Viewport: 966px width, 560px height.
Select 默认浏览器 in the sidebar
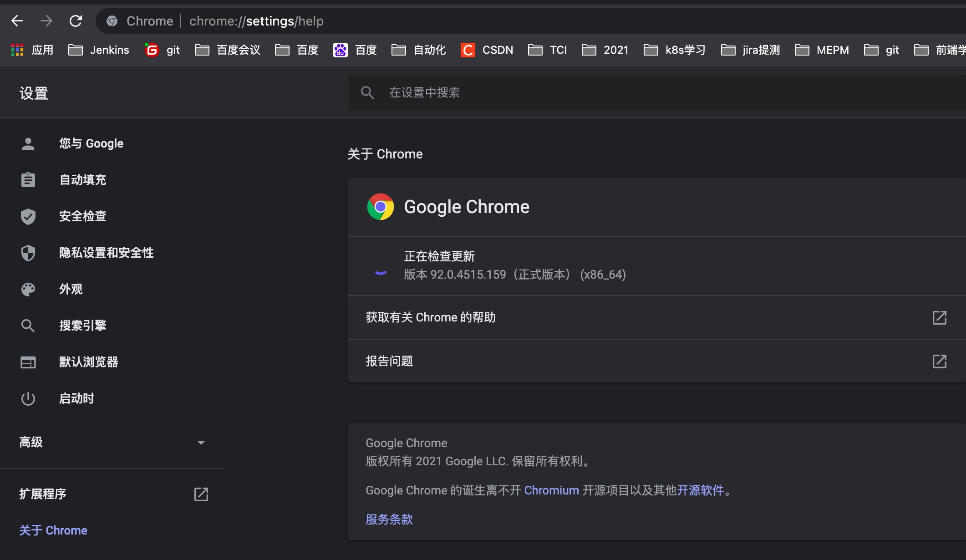click(x=88, y=362)
